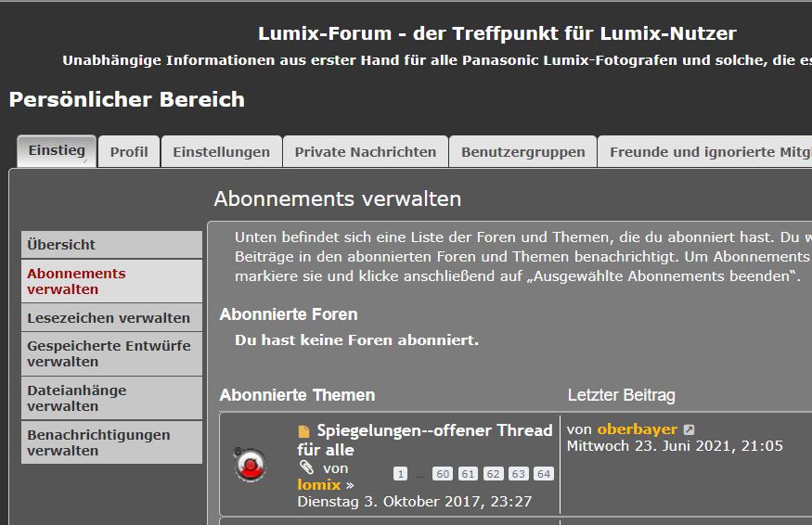
Task: Go to page 61 of the topic
Action: pos(468,474)
